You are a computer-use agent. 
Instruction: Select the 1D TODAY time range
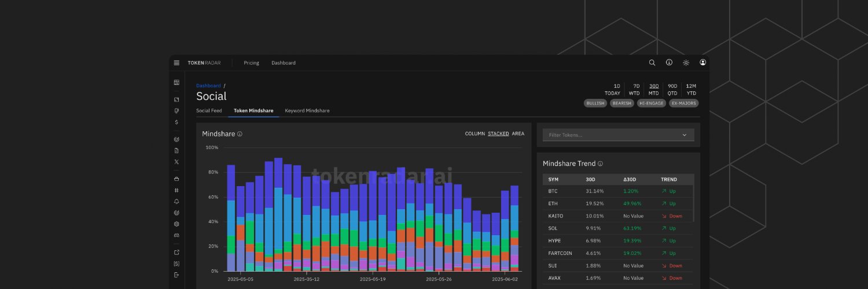pyautogui.click(x=612, y=90)
